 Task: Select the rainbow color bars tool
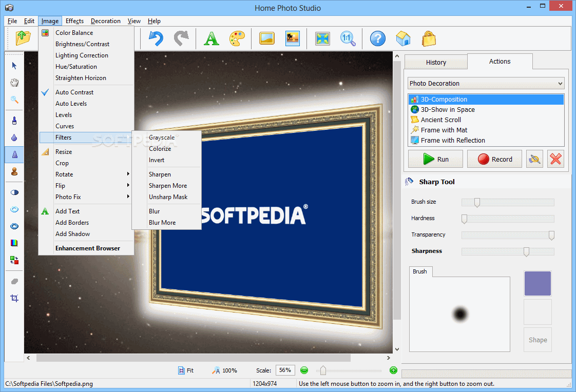click(x=14, y=243)
